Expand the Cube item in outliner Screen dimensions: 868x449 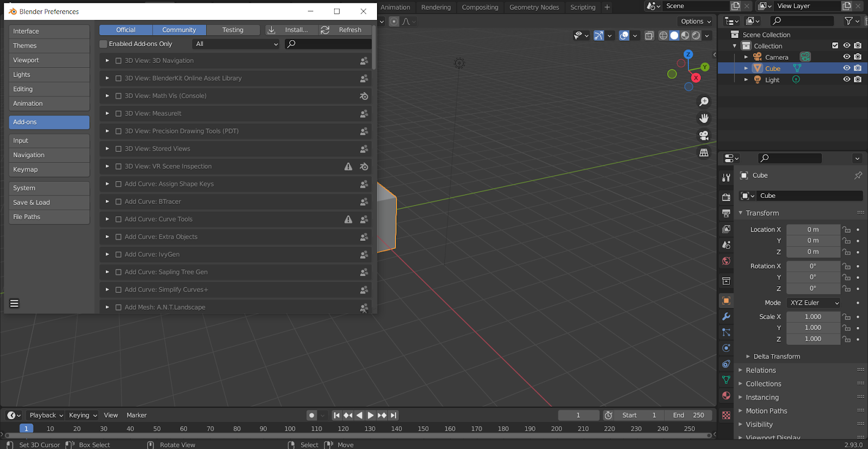(746, 68)
